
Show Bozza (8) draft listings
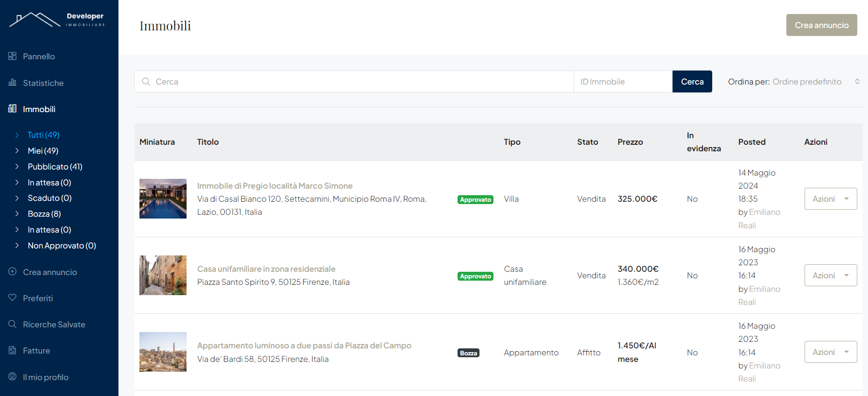(x=44, y=214)
